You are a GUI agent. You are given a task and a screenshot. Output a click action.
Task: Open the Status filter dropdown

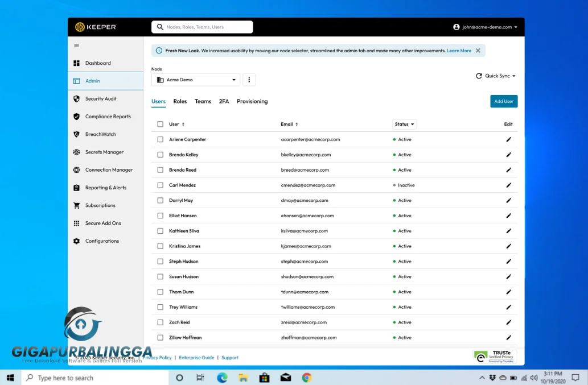405,124
